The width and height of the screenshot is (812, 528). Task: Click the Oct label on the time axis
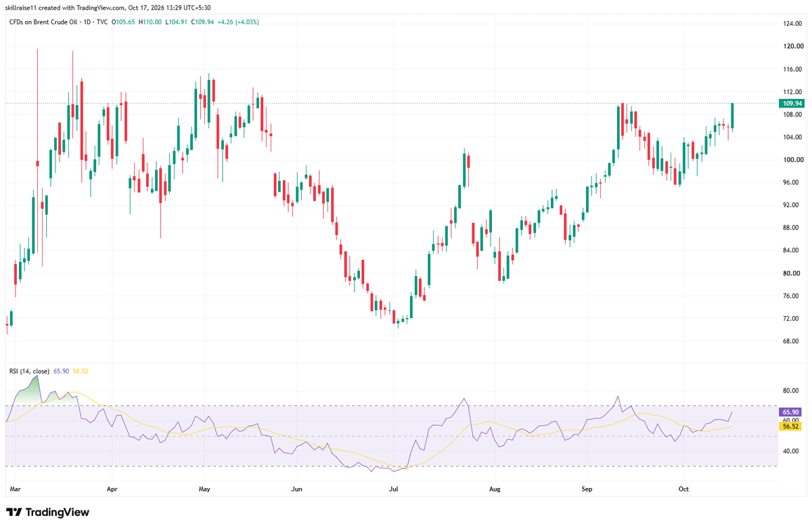coord(683,487)
